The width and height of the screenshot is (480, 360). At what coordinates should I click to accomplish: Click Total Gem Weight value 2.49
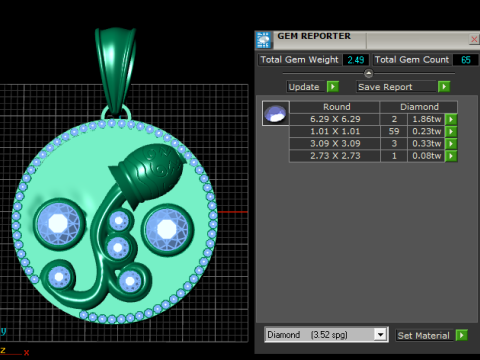(x=356, y=60)
